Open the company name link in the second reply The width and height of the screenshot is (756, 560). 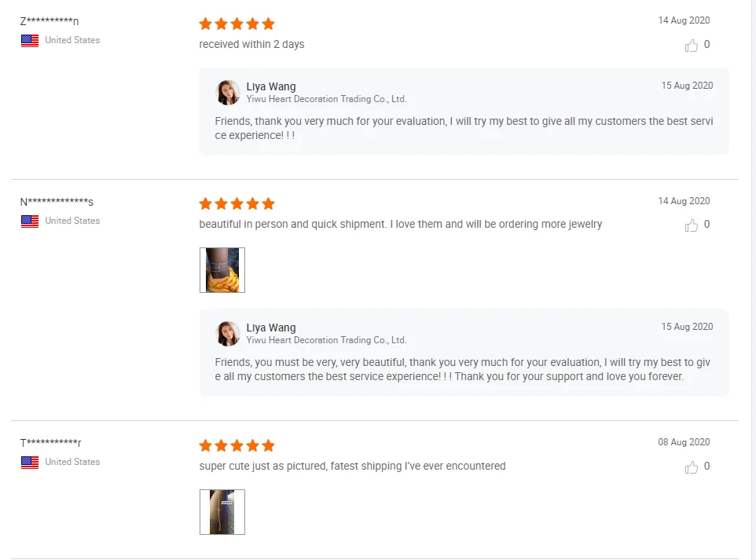[x=326, y=340]
